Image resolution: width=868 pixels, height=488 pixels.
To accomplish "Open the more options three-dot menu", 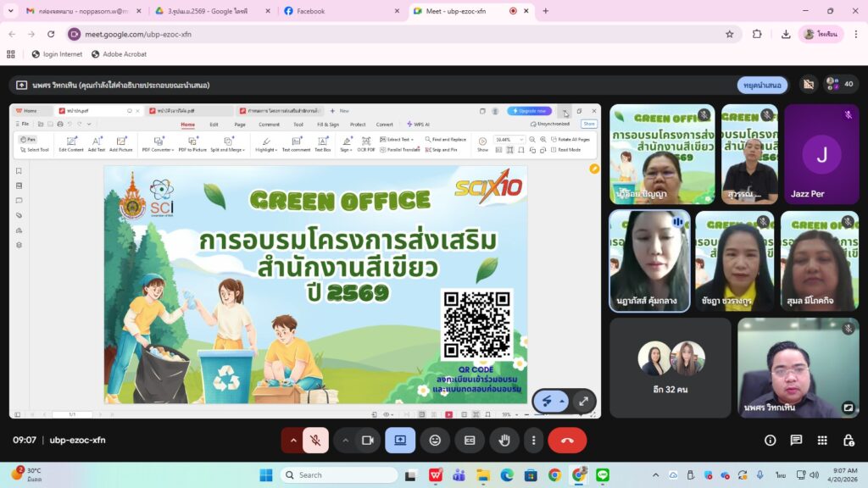I will pyautogui.click(x=533, y=441).
